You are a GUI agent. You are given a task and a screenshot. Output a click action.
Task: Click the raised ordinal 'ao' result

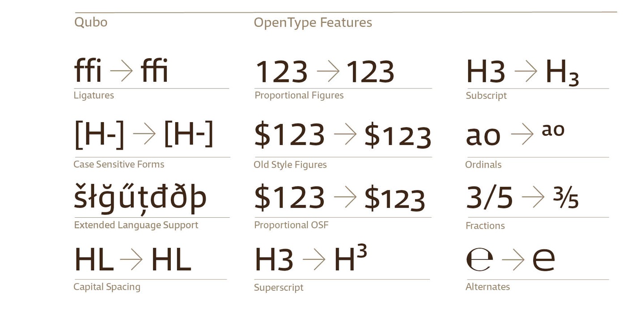point(553,130)
